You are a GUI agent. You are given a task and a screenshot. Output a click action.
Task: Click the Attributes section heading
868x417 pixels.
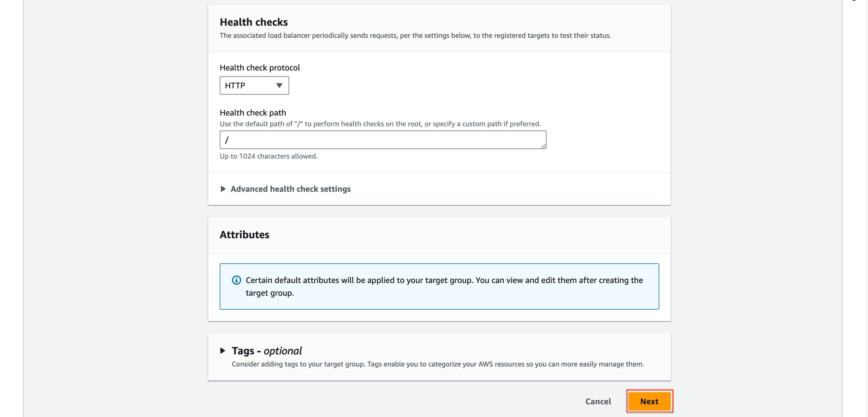[244, 234]
